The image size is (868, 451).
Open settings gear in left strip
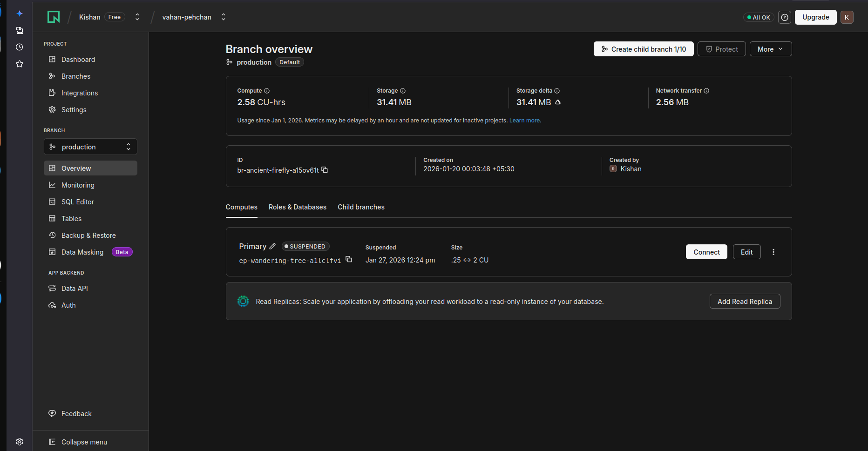coord(20,441)
